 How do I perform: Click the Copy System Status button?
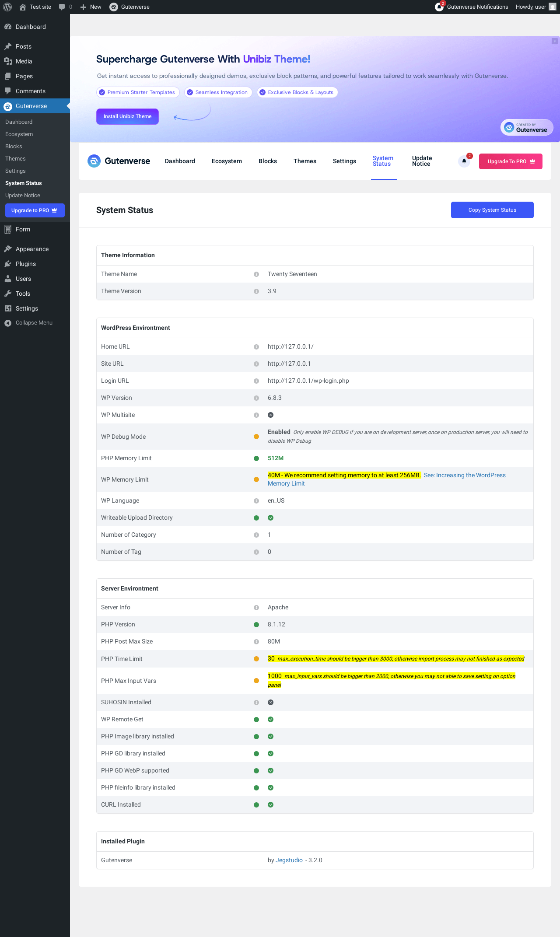pos(492,210)
